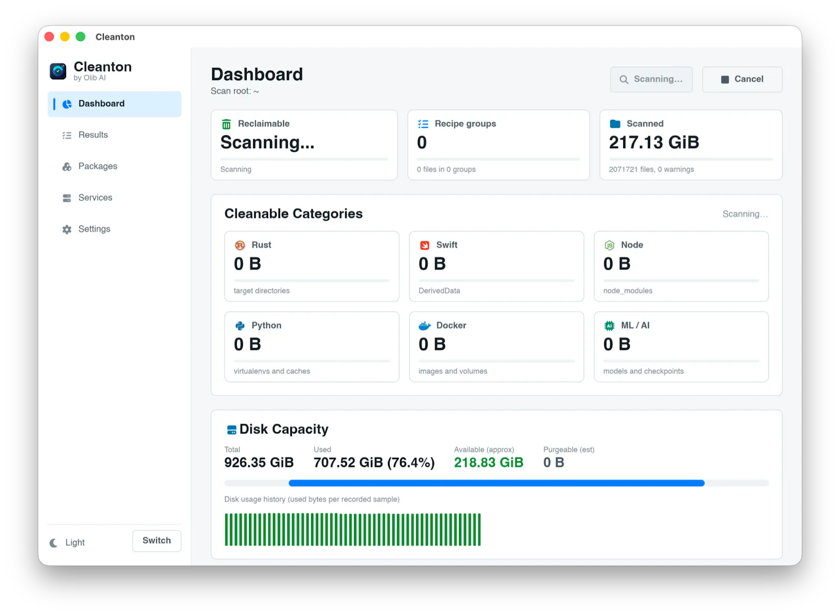Open the ML / AI models card
Image resolution: width=840 pixels, height=616 pixels.
[x=681, y=347]
